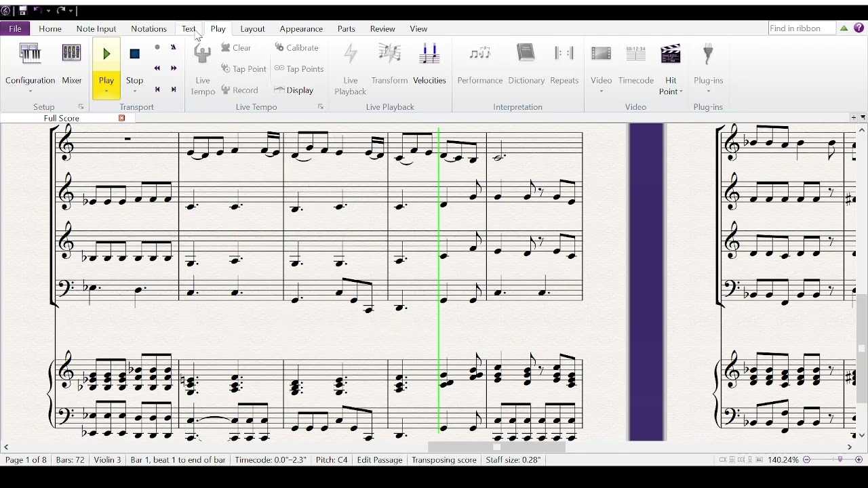
Task: Click Calibrate in Live Tempo group
Action: click(x=296, y=47)
